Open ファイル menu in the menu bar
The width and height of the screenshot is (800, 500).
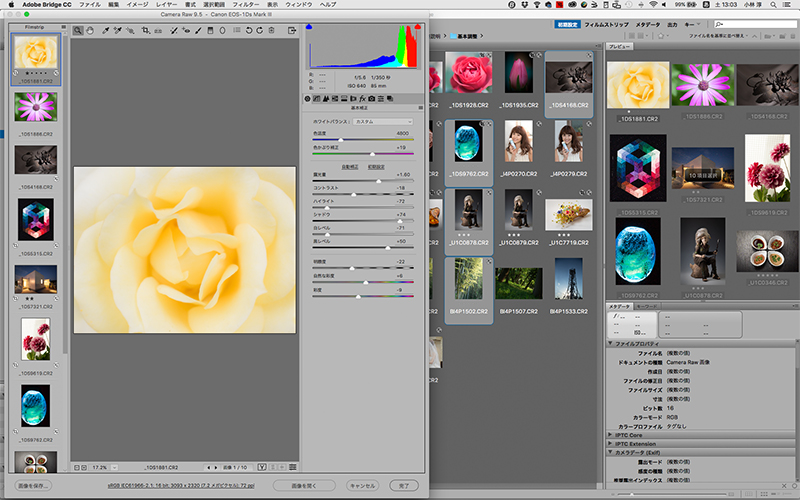90,5
